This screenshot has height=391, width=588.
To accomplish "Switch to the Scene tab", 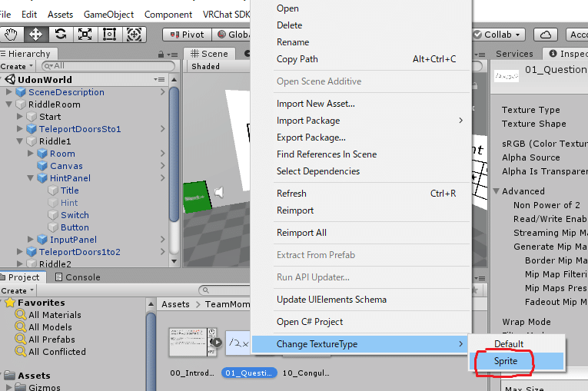I will pyautogui.click(x=209, y=54).
